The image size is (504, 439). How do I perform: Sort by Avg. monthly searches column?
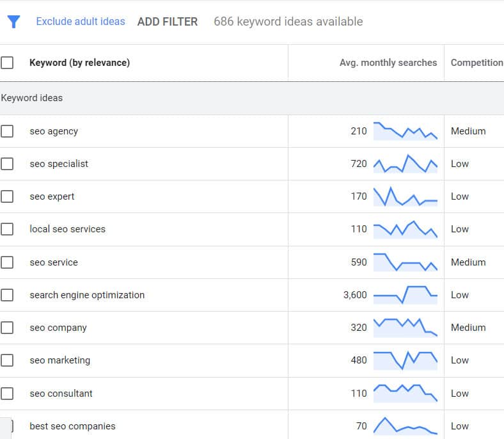click(388, 62)
